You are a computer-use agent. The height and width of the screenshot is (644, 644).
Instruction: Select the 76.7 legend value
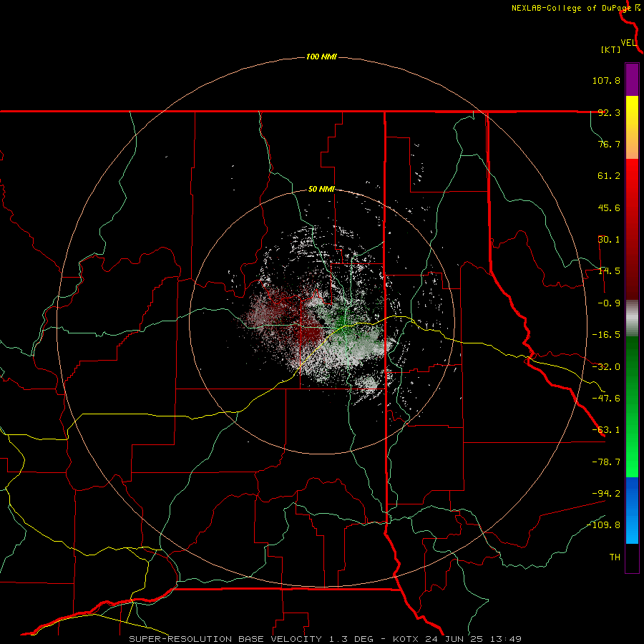pos(609,144)
